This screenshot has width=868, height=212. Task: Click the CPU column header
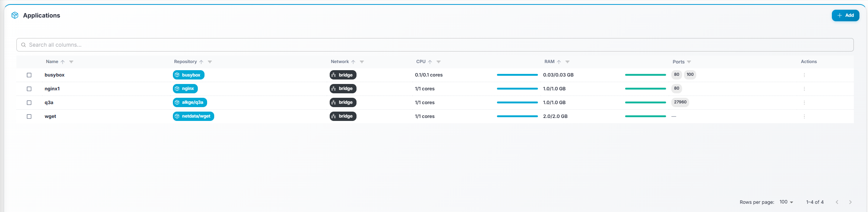click(x=421, y=62)
